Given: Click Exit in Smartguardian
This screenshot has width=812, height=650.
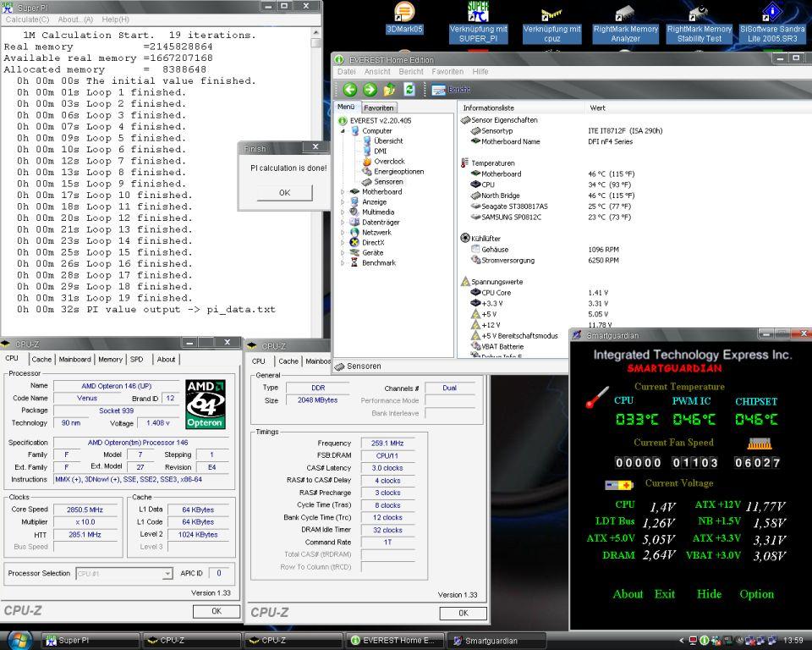Looking at the screenshot, I should pos(665,594).
